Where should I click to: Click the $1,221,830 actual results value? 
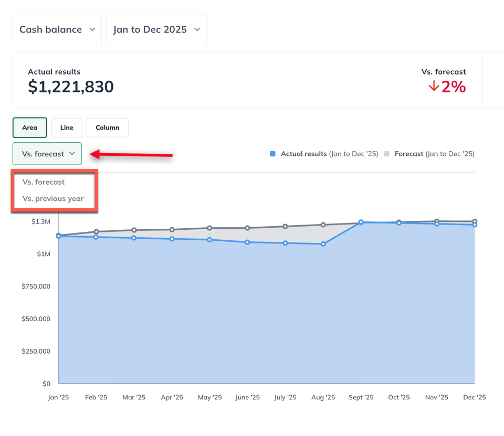coord(71,87)
